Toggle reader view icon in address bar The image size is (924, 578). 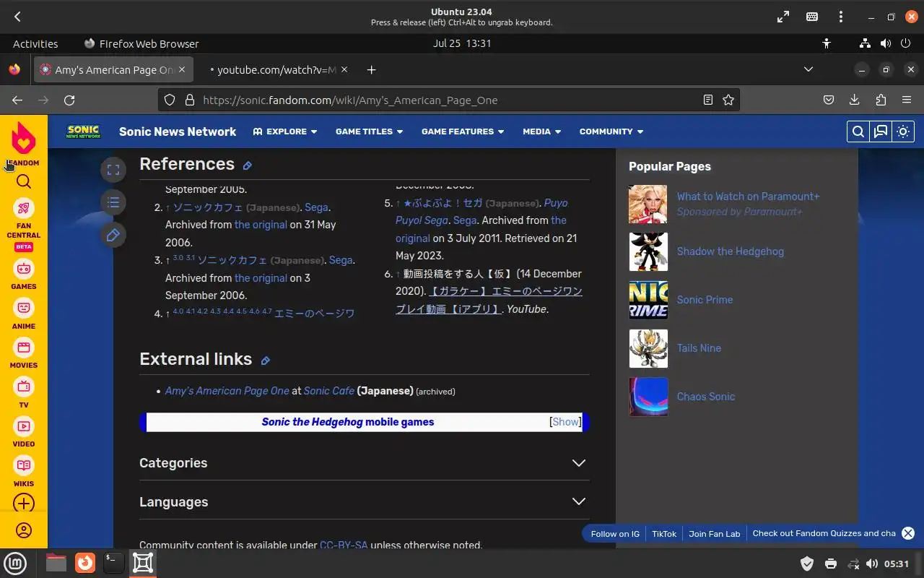pyautogui.click(x=708, y=100)
